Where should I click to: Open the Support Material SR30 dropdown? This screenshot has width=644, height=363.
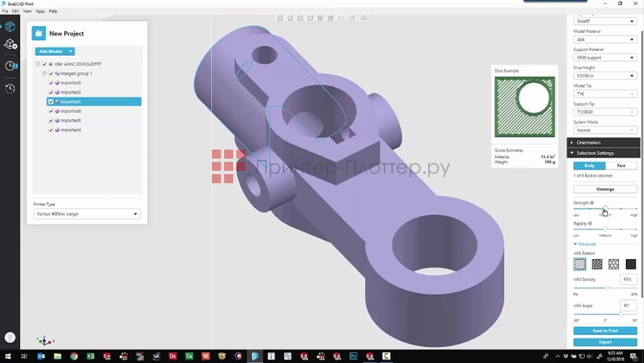click(x=605, y=57)
